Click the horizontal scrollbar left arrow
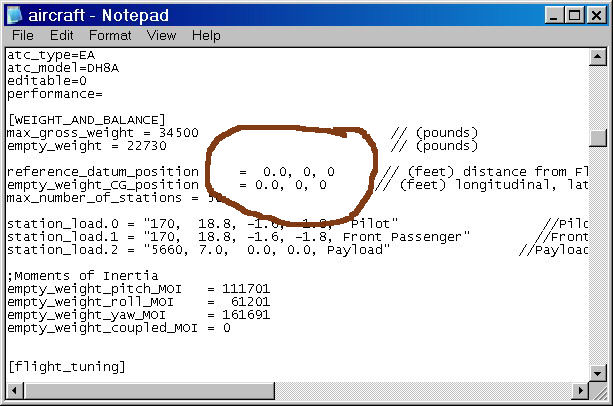 point(13,391)
